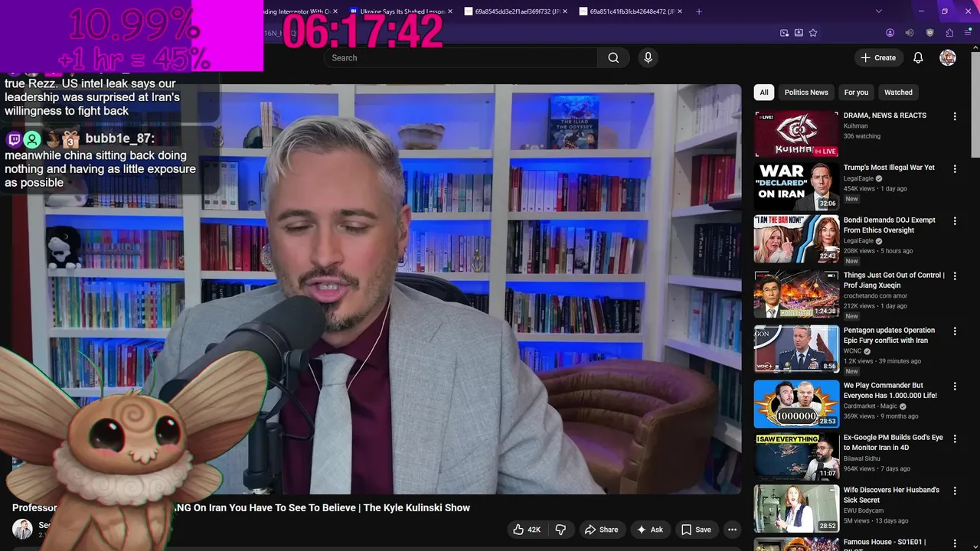
Task: Open options for DRAMA, NEWS & REACTS
Action: (x=955, y=116)
